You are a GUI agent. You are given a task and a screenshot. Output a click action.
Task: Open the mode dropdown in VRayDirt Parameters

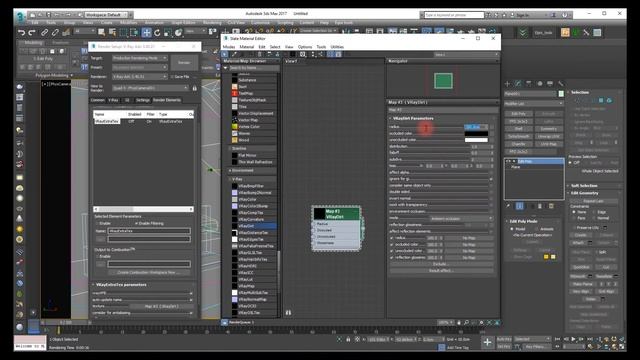pyautogui.click(x=462, y=218)
